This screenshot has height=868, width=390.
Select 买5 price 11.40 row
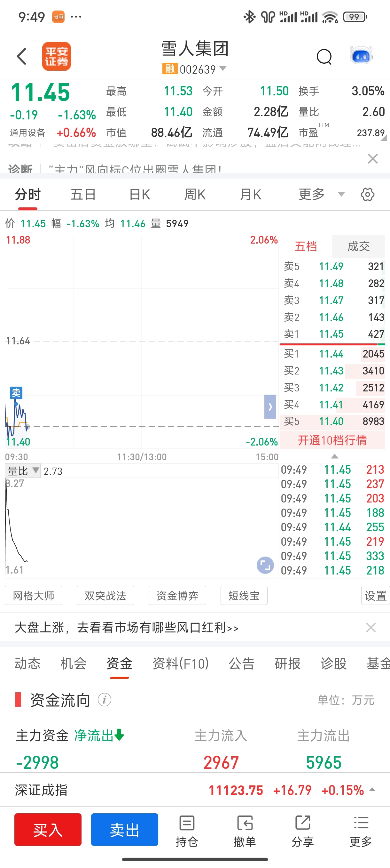pos(332,421)
